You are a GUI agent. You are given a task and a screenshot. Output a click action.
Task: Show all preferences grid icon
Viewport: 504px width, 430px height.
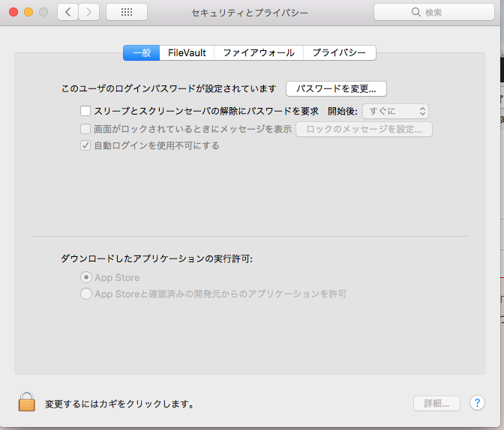coord(127,12)
